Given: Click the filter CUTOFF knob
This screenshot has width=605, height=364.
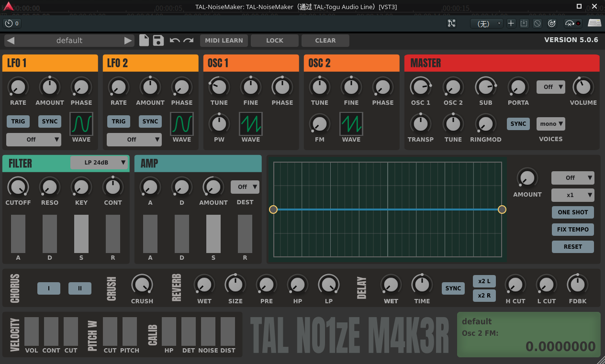Looking at the screenshot, I should 18,187.
